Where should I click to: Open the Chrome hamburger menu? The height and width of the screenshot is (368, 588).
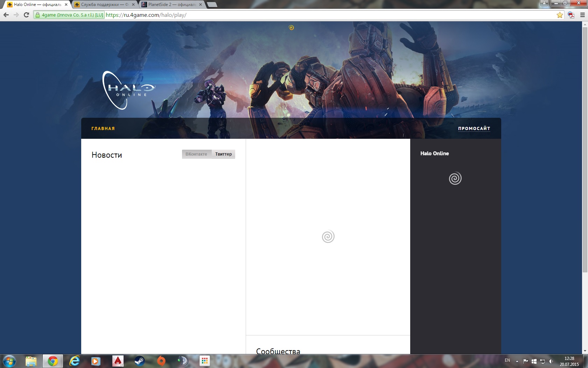pyautogui.click(x=582, y=15)
